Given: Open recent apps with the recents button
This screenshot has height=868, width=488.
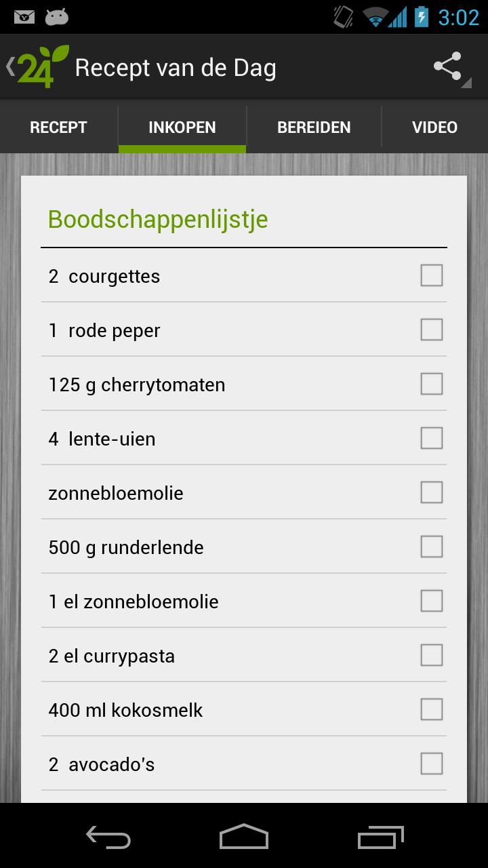Looking at the screenshot, I should click(380, 837).
